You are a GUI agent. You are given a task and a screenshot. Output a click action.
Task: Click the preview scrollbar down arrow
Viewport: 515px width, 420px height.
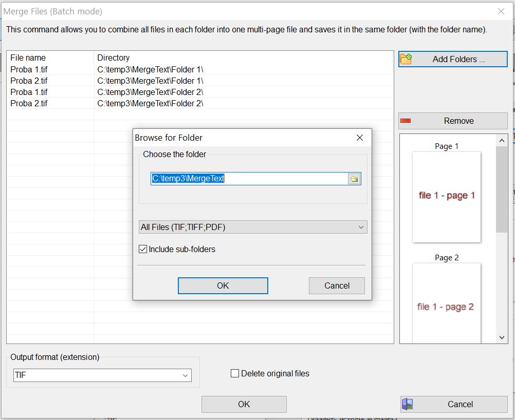pos(502,337)
